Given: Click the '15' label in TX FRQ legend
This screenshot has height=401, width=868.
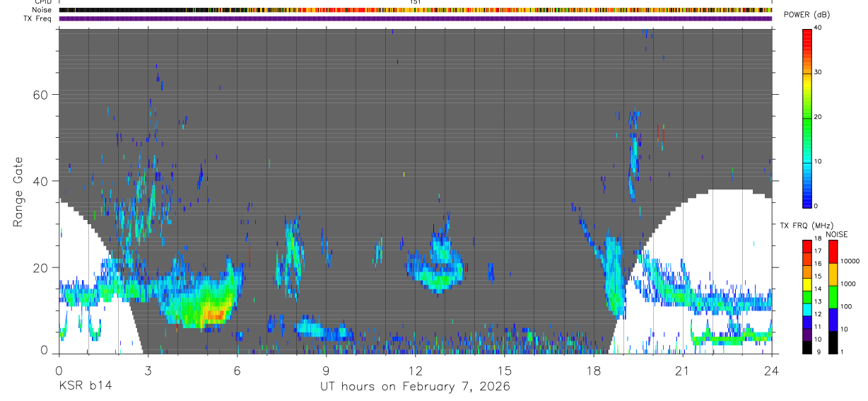Looking at the screenshot, I should tap(818, 277).
